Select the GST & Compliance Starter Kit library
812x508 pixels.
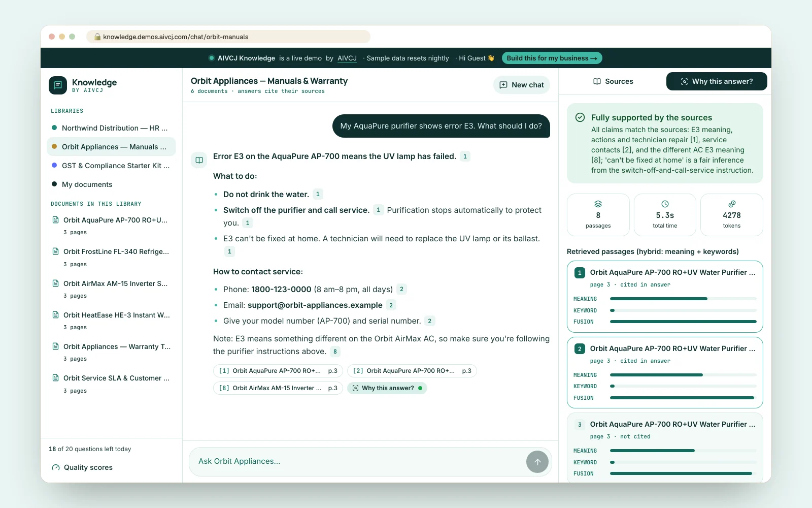(111, 166)
